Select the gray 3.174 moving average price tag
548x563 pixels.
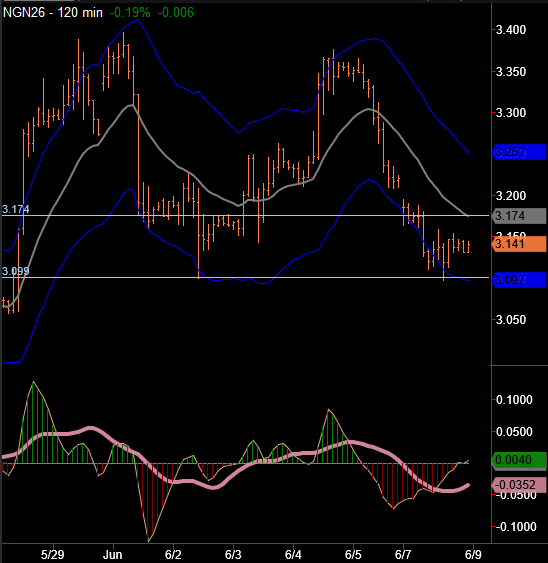tap(519, 216)
